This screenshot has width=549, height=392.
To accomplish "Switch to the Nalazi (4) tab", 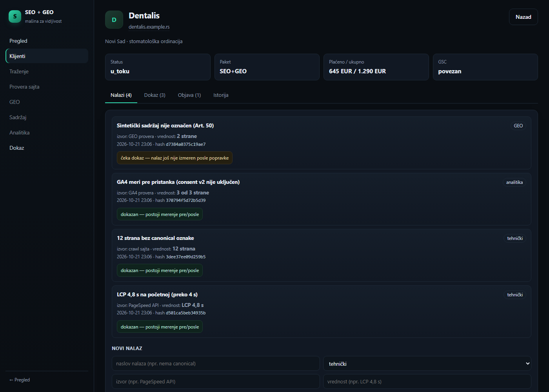I will [121, 95].
